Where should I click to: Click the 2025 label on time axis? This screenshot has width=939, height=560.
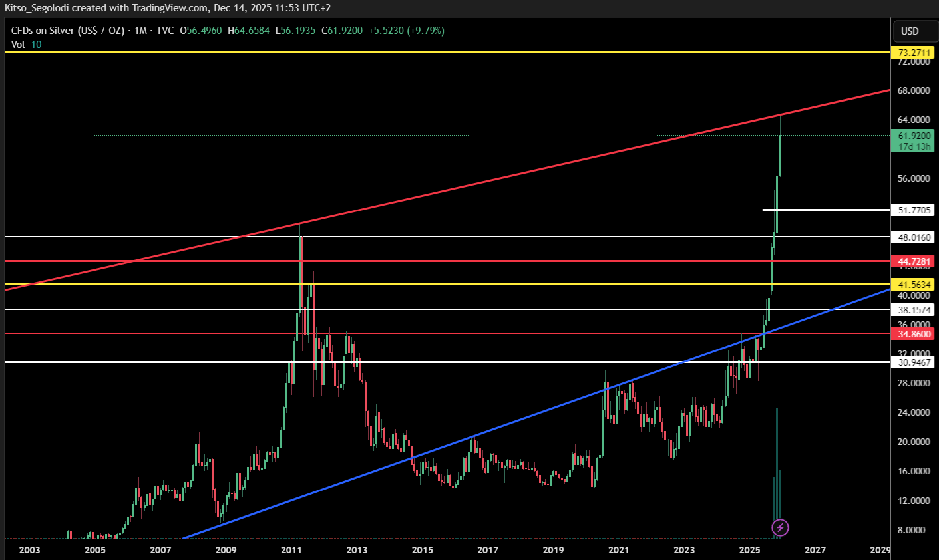tap(749, 550)
